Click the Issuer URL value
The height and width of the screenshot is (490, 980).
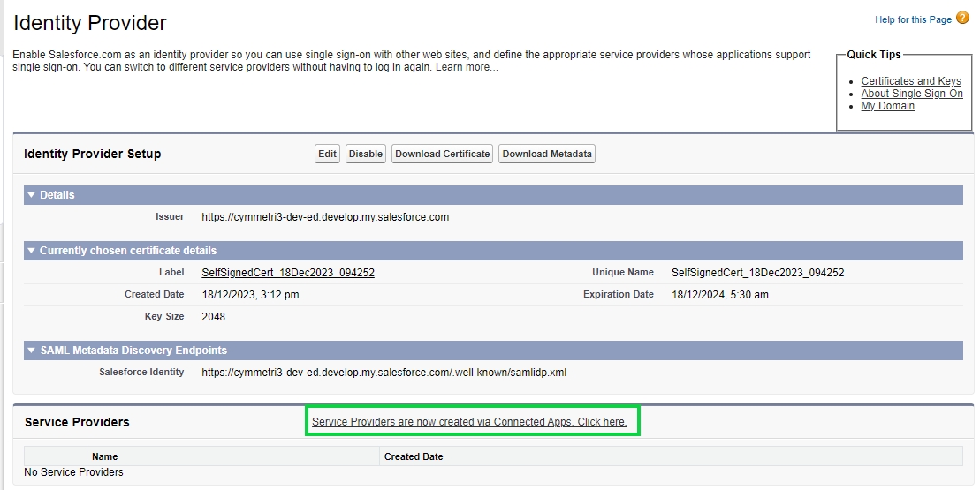(325, 217)
